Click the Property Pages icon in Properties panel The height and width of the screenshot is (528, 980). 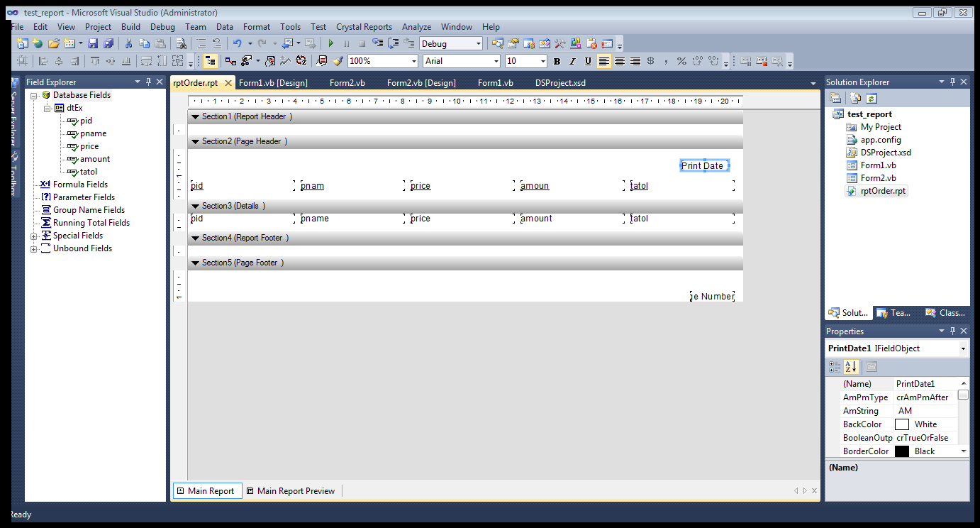[872, 367]
